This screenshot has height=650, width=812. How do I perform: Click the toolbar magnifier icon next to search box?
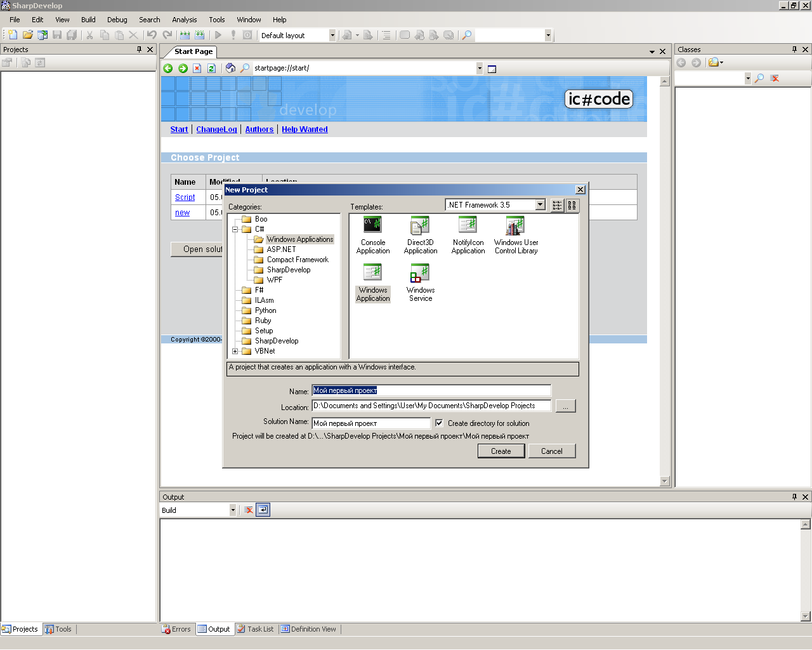coord(467,35)
